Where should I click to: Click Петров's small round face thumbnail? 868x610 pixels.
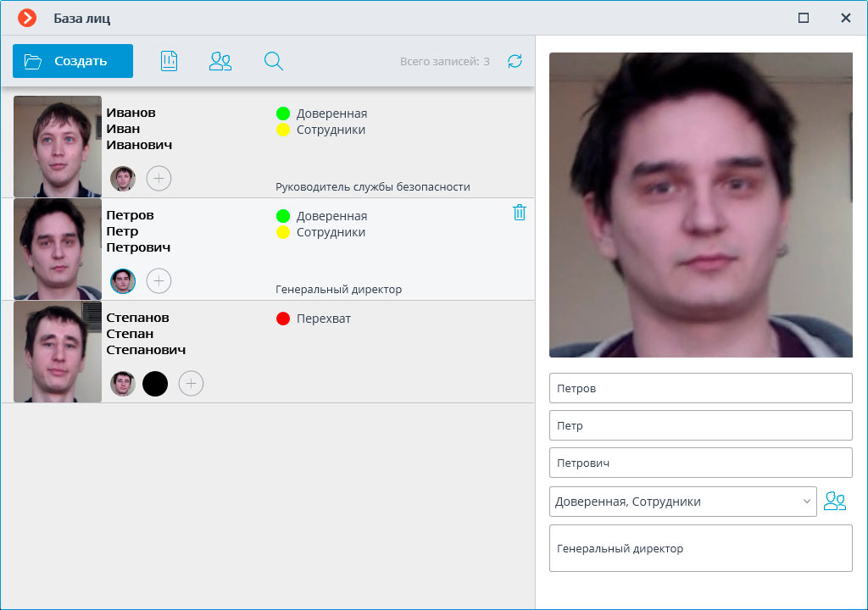[x=123, y=280]
